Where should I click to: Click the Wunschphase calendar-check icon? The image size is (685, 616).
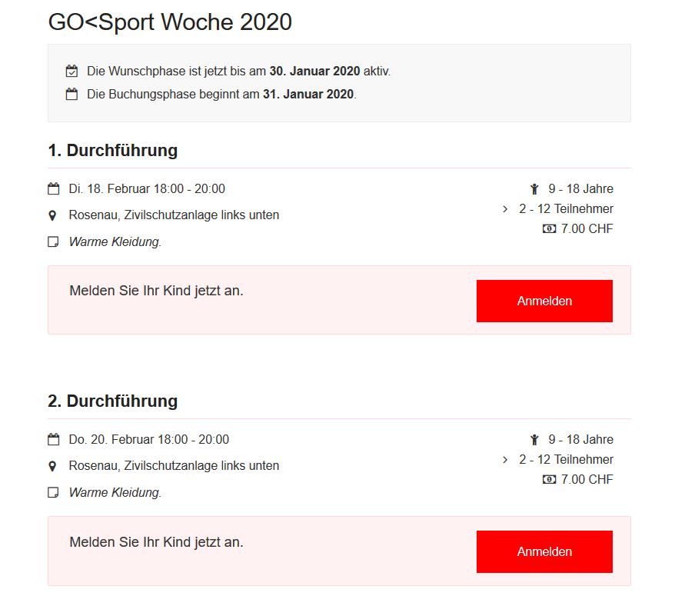[71, 71]
